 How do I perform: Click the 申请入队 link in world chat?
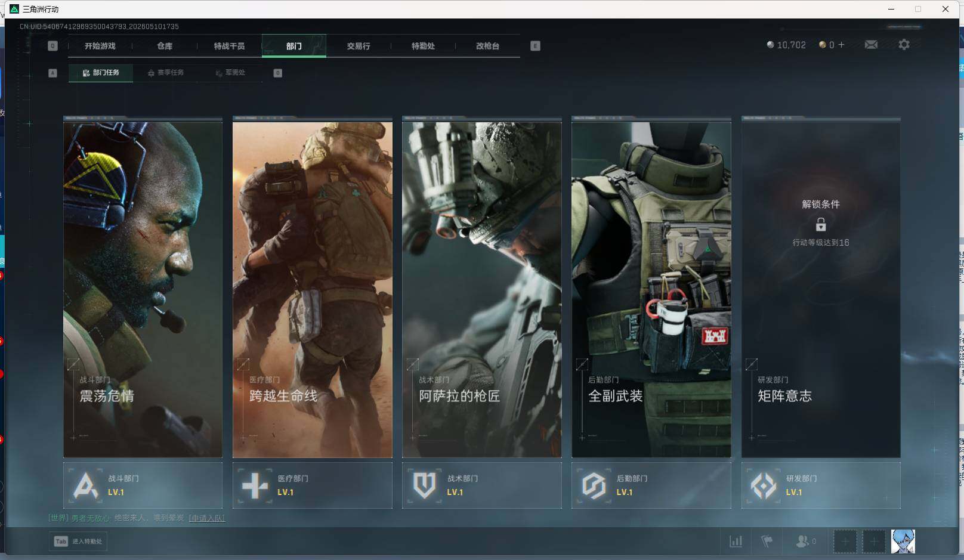(x=207, y=518)
